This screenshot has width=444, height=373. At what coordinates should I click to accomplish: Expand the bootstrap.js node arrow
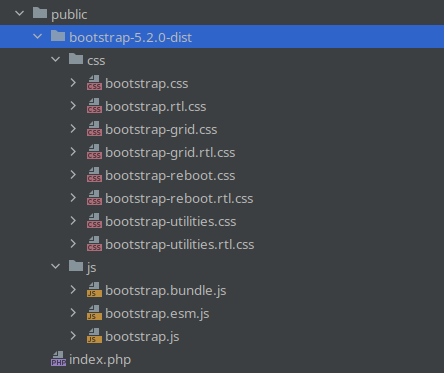tap(73, 336)
